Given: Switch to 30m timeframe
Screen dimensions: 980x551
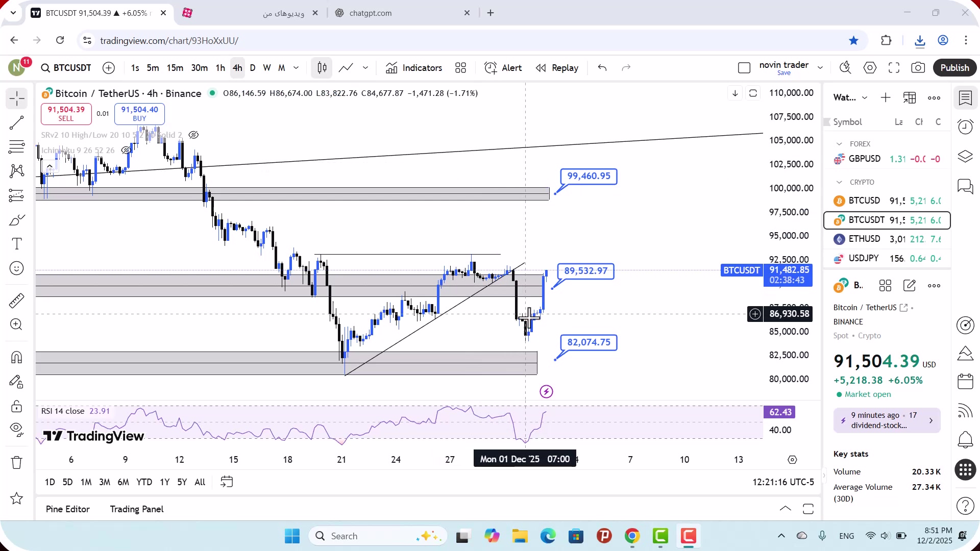Looking at the screenshot, I should tap(199, 68).
